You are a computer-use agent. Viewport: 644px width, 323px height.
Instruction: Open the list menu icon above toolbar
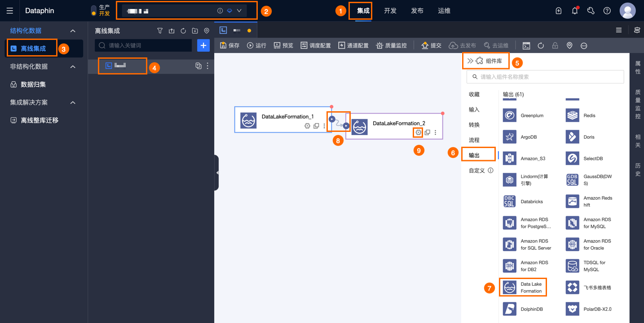point(619,30)
